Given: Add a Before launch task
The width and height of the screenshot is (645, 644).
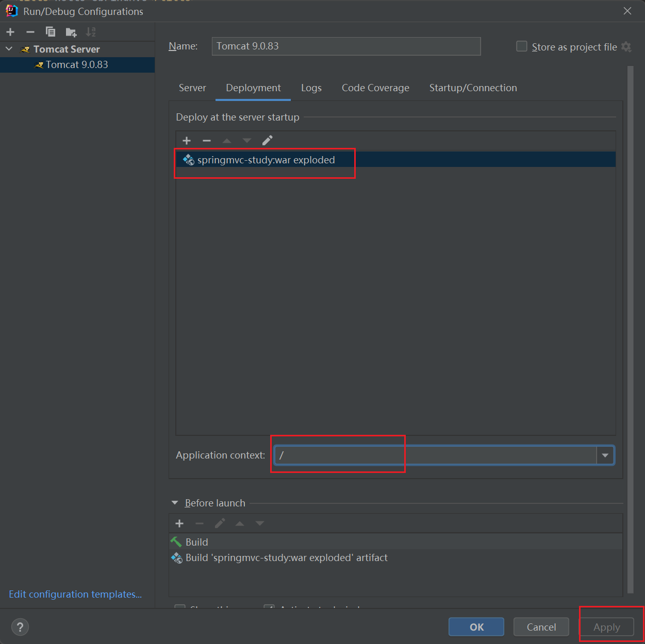Looking at the screenshot, I should tap(179, 523).
